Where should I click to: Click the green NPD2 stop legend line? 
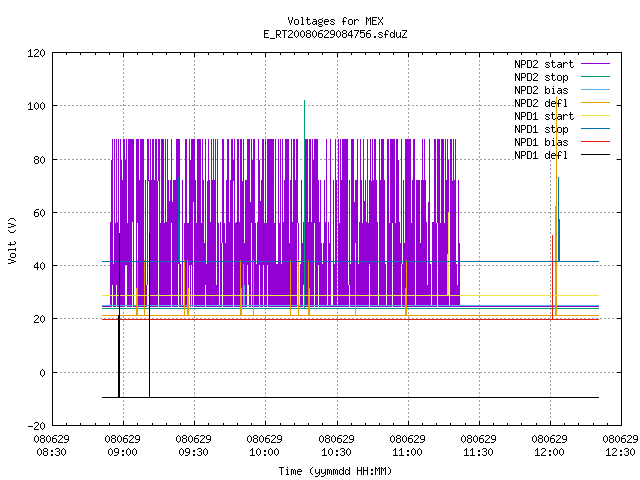596,76
